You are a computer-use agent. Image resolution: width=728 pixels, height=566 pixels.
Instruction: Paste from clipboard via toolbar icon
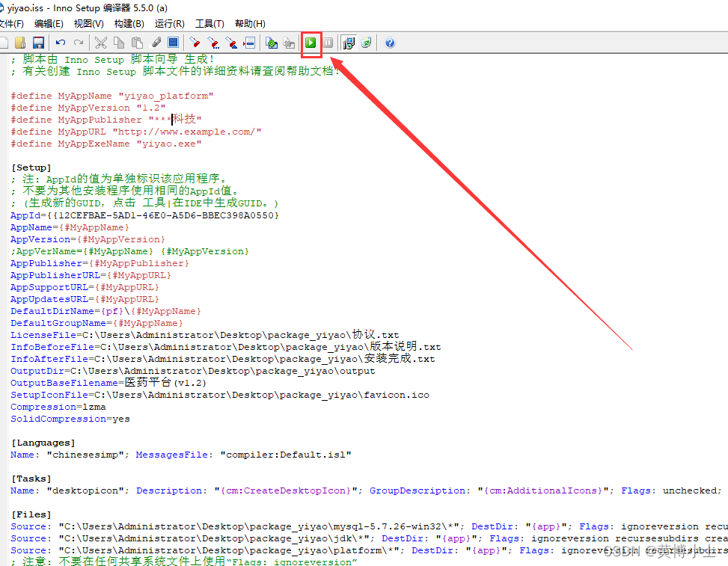coord(137,43)
